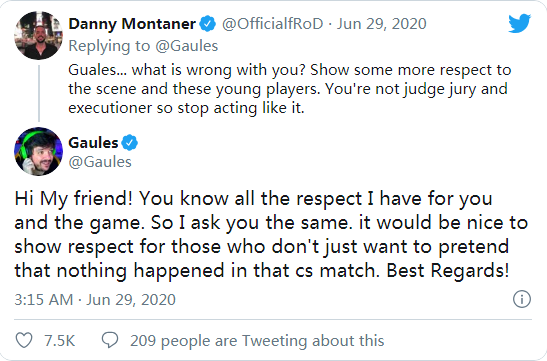The height and width of the screenshot is (361, 547).
Task: Click Gaules' blue verified checkmark
Action: coord(130,143)
